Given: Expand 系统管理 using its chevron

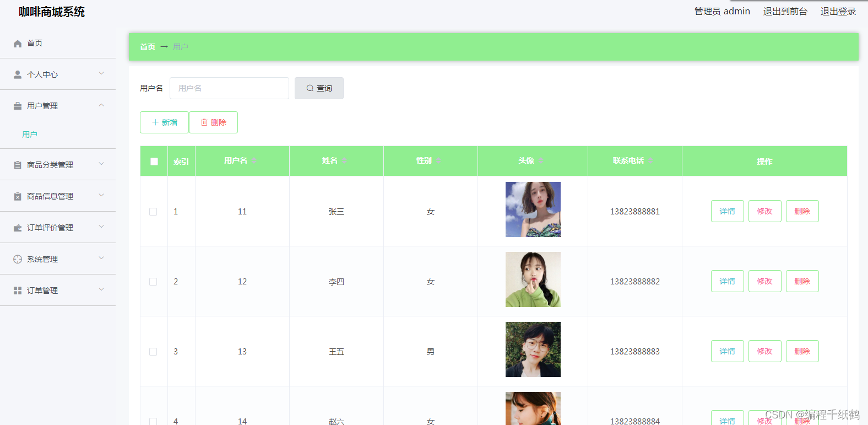Looking at the screenshot, I should point(101,258).
